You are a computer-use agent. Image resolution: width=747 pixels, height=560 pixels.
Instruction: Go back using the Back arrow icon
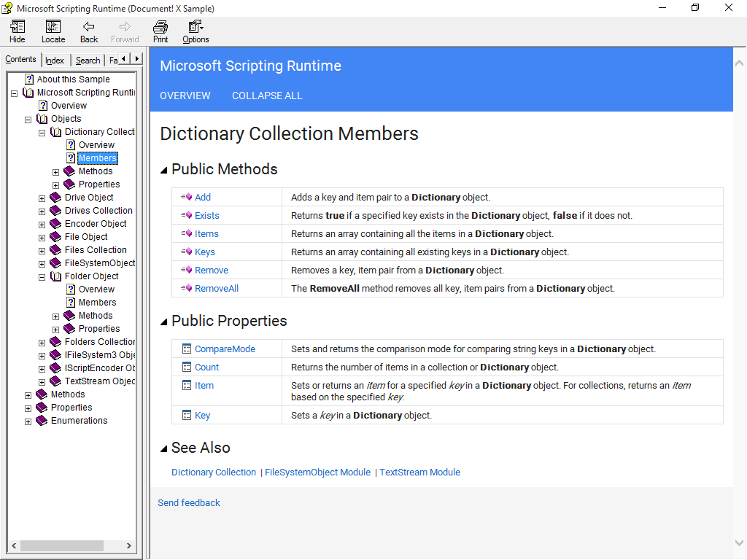(x=88, y=27)
